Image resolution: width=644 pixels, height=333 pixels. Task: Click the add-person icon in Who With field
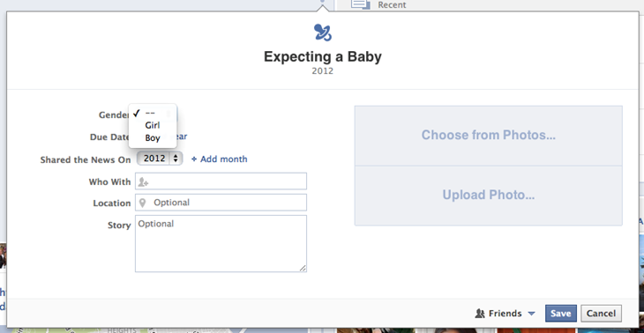(x=143, y=181)
